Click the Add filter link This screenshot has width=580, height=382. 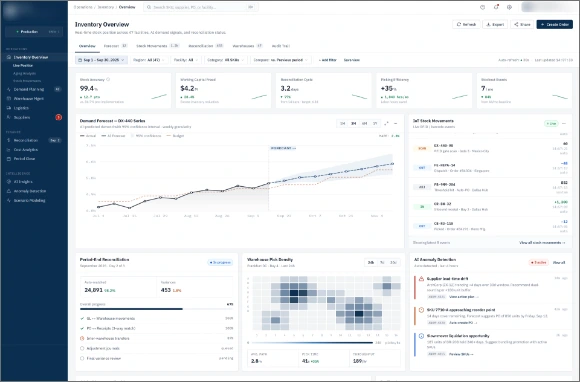328,60
